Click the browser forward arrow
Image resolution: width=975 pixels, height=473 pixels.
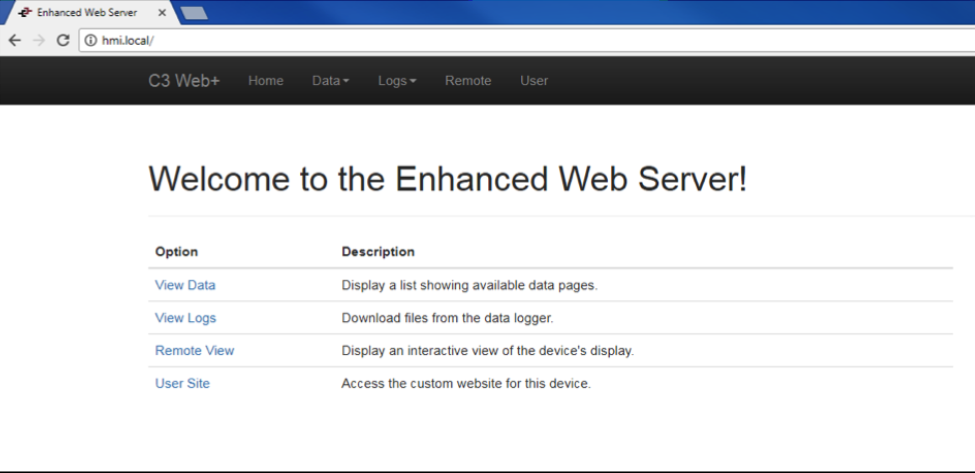(x=39, y=40)
